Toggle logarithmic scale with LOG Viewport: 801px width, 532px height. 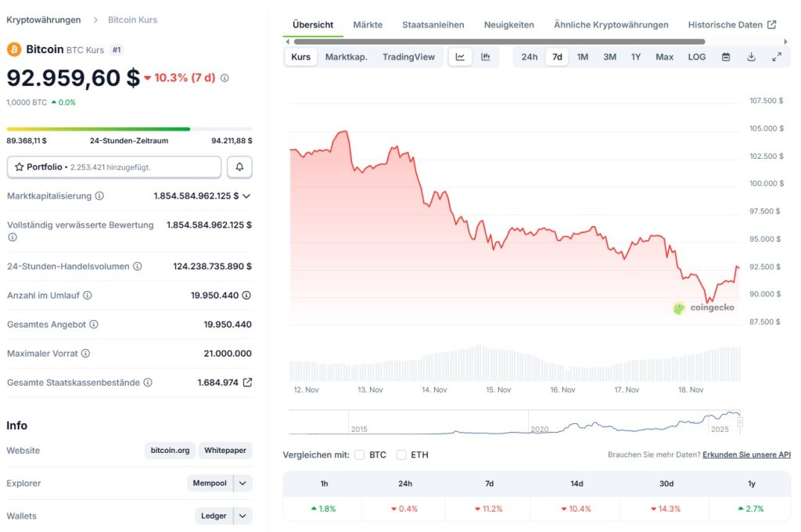[696, 56]
